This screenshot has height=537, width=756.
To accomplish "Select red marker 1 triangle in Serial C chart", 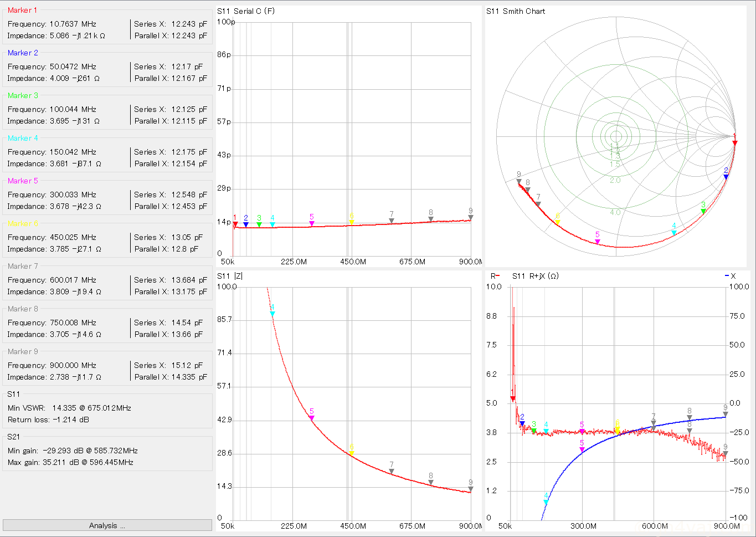I will (235, 224).
